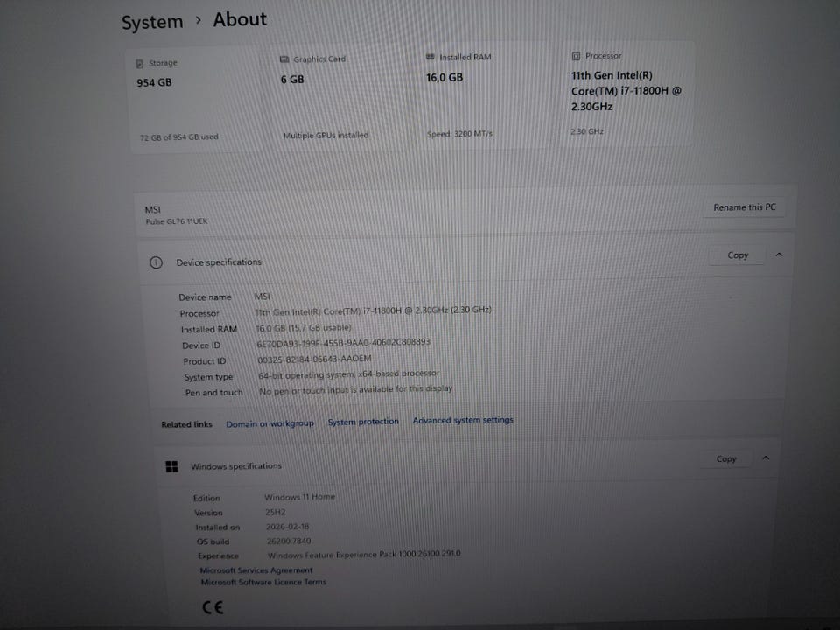
Task: Click the Installed RAM icon
Action: [430, 57]
